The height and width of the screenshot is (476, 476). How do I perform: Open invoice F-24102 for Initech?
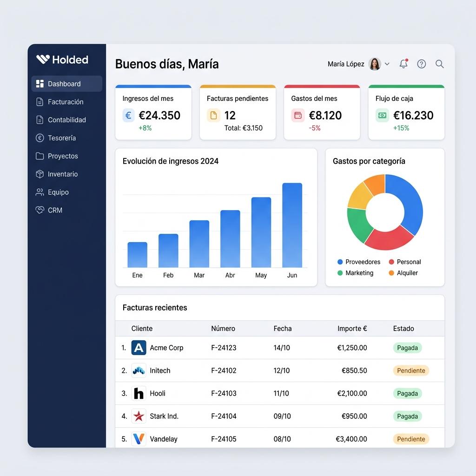coord(224,370)
